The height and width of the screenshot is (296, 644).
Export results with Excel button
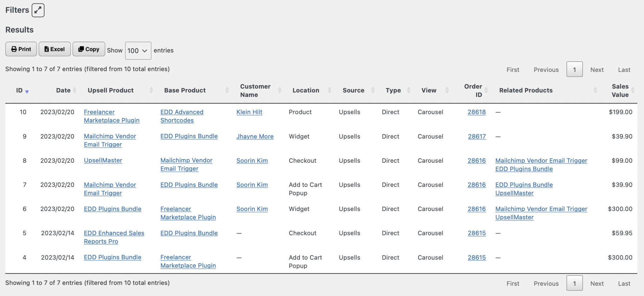pyautogui.click(x=54, y=49)
